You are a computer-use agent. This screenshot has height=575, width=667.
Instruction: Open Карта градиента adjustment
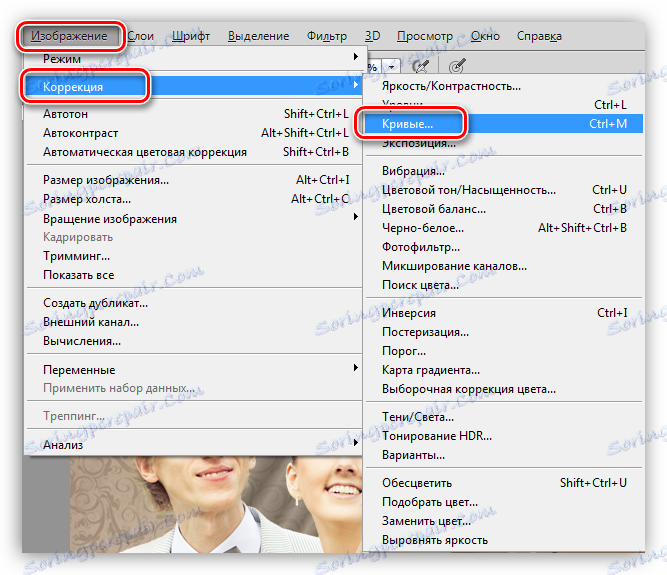point(504,370)
